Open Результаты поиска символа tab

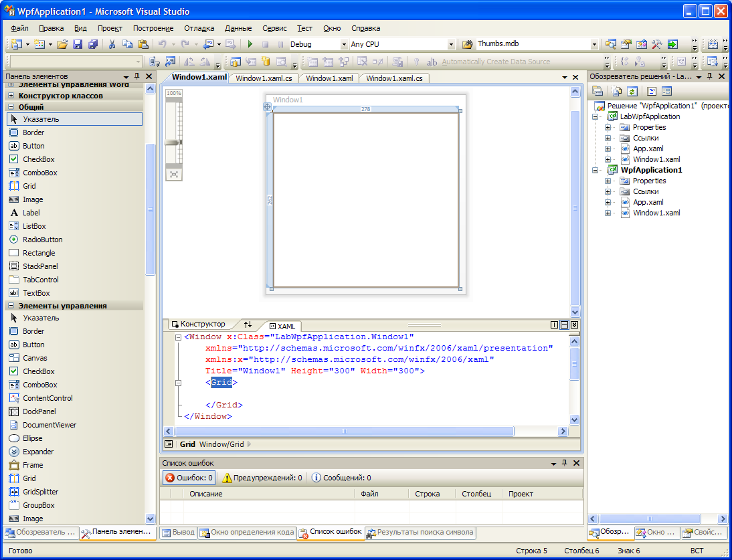click(421, 532)
